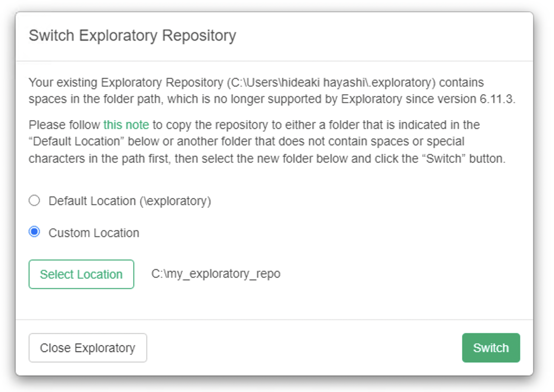Click the C:\my_exploratory_repo path text
This screenshot has height=392, width=554.
(x=216, y=274)
